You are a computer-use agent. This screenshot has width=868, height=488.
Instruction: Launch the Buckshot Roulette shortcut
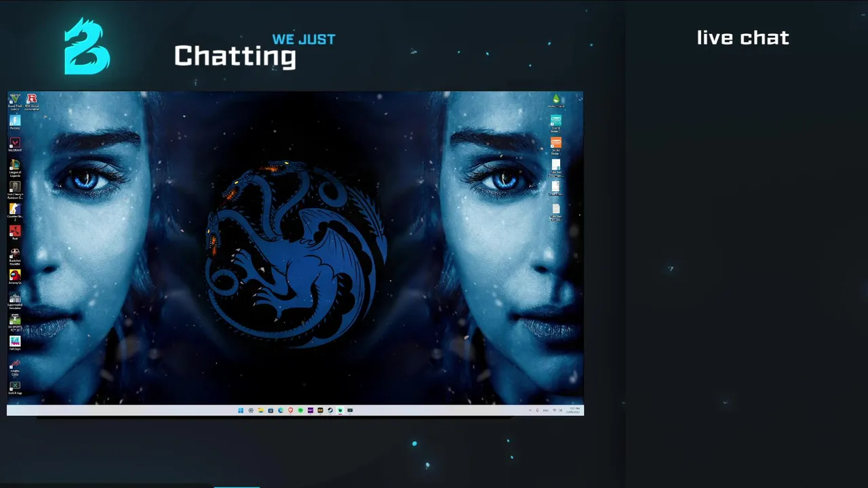(x=14, y=256)
